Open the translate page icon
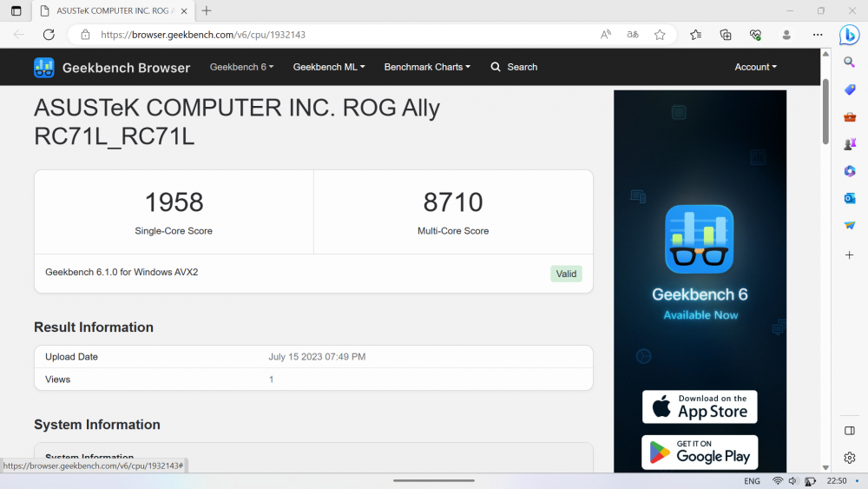Screen dimensions: 868x489 point(633,35)
